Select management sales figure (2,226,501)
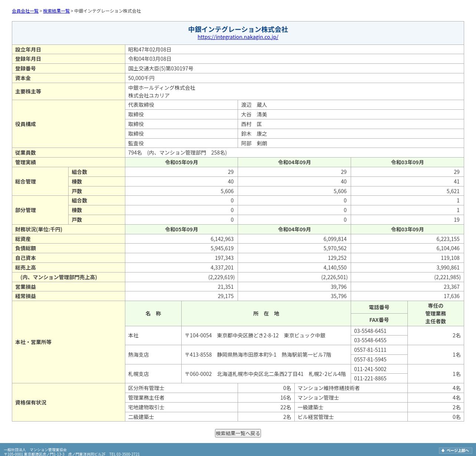Image resolution: width=476 pixels, height=456 pixels. [334, 277]
